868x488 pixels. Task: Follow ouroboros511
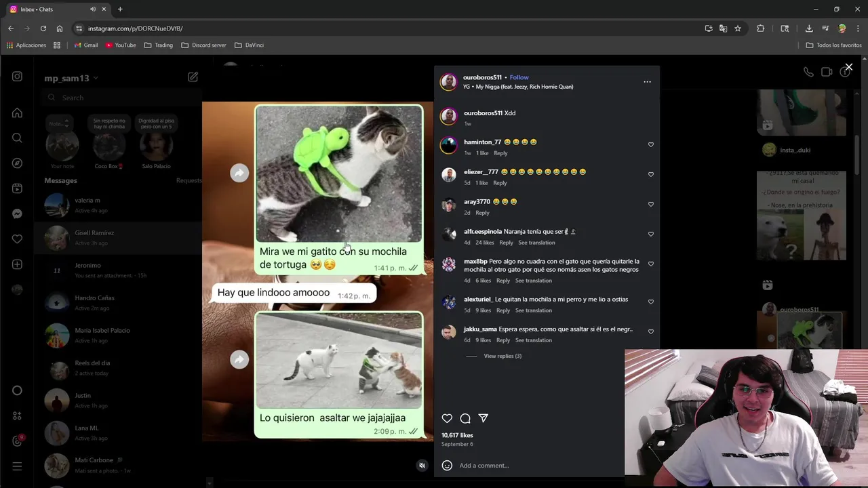pyautogui.click(x=519, y=77)
